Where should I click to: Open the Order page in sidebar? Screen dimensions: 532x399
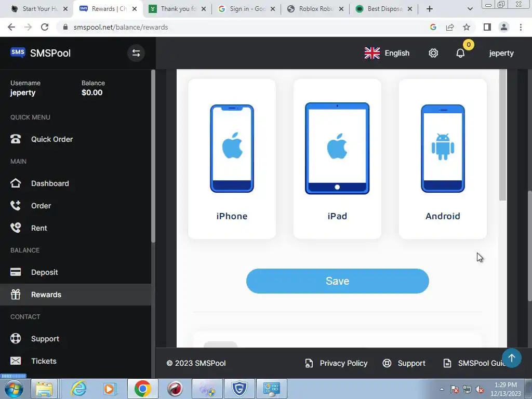click(x=75, y=206)
